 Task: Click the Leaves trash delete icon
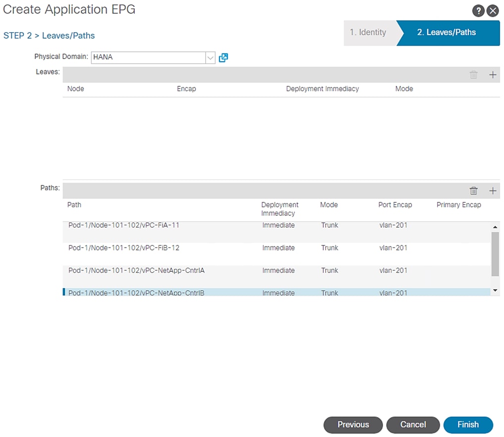point(474,75)
